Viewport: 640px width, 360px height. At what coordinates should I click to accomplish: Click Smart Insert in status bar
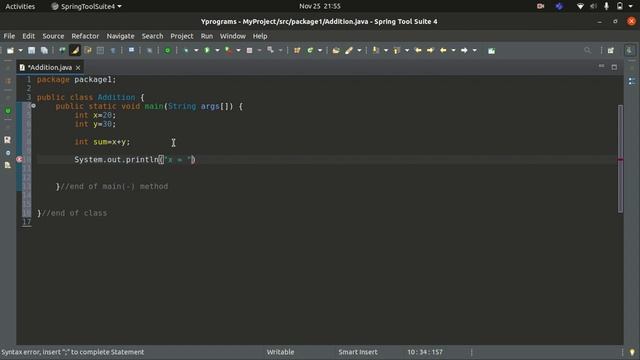click(x=358, y=352)
